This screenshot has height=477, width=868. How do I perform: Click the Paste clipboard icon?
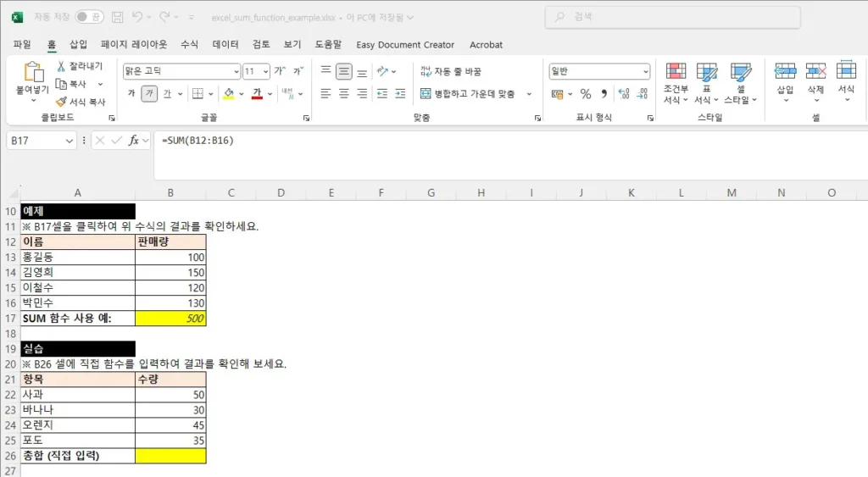coord(33,73)
